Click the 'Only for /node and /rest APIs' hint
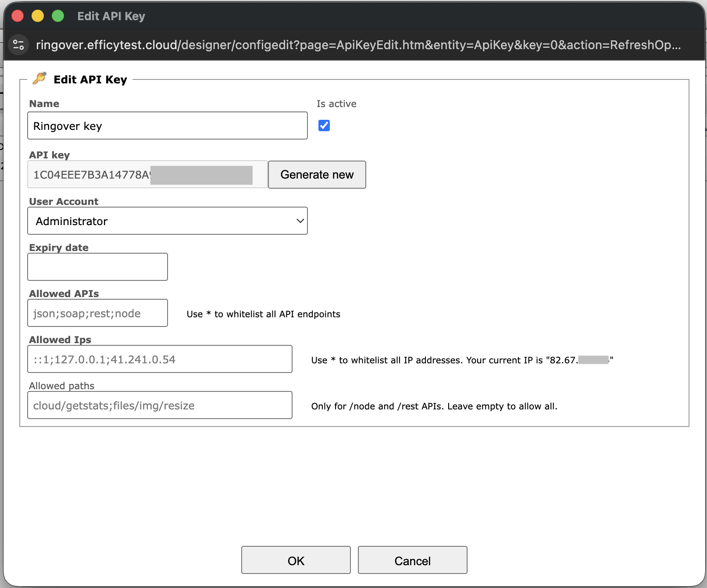Screen dimensions: 707x588 pos(434,406)
